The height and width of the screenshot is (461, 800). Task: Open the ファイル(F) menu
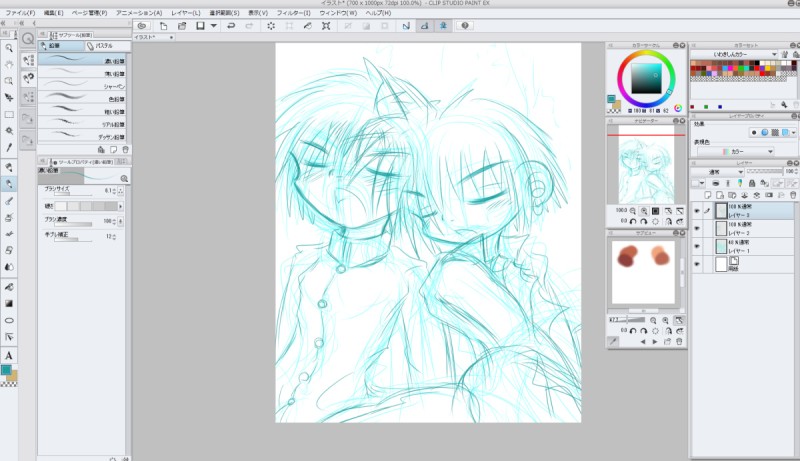coord(20,13)
